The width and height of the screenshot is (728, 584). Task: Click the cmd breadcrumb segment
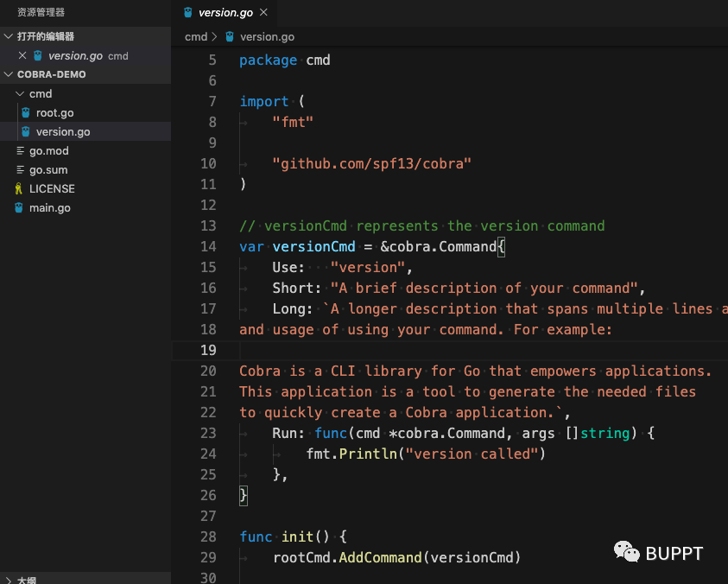click(195, 36)
